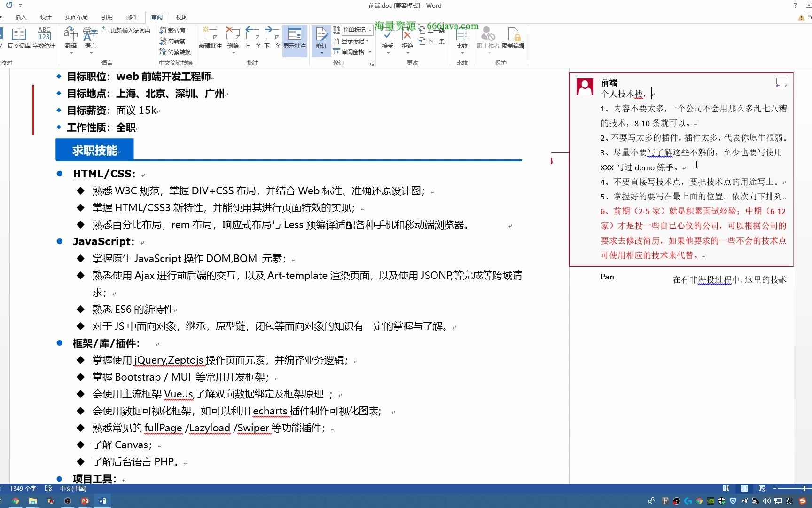The width and height of the screenshot is (812, 508).
Task: Click the volume icon in system tray
Action: 766,501
